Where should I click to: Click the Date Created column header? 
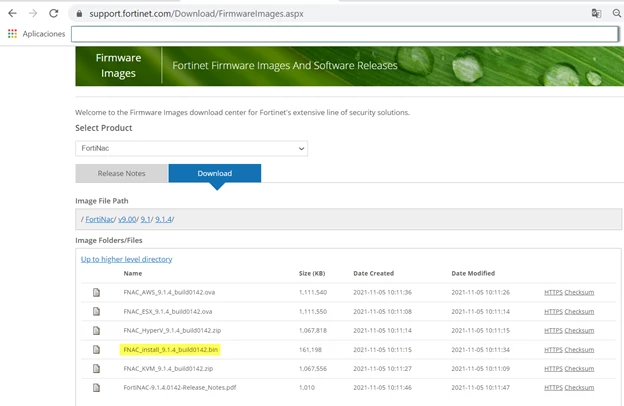(373, 273)
